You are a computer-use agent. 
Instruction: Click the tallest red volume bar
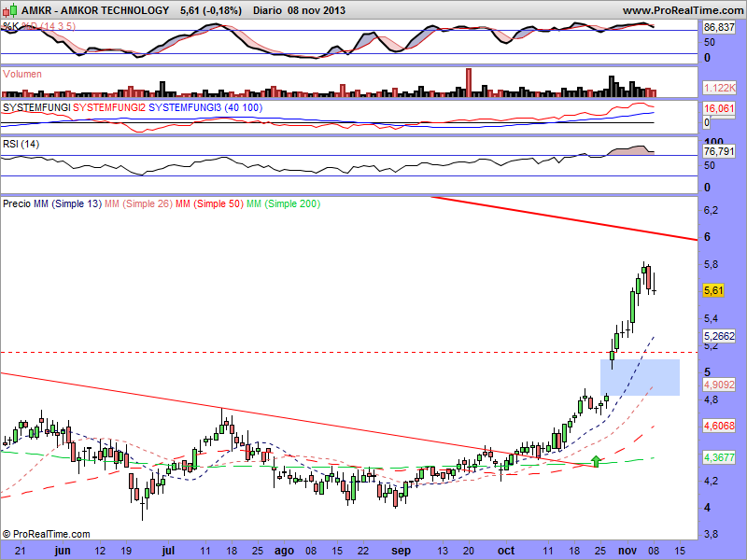coord(469,82)
